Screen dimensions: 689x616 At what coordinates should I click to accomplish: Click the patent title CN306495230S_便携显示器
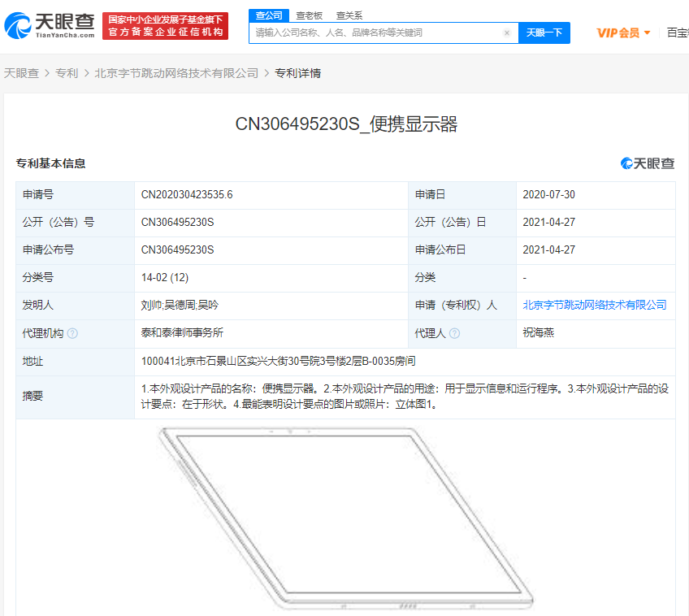(346, 124)
